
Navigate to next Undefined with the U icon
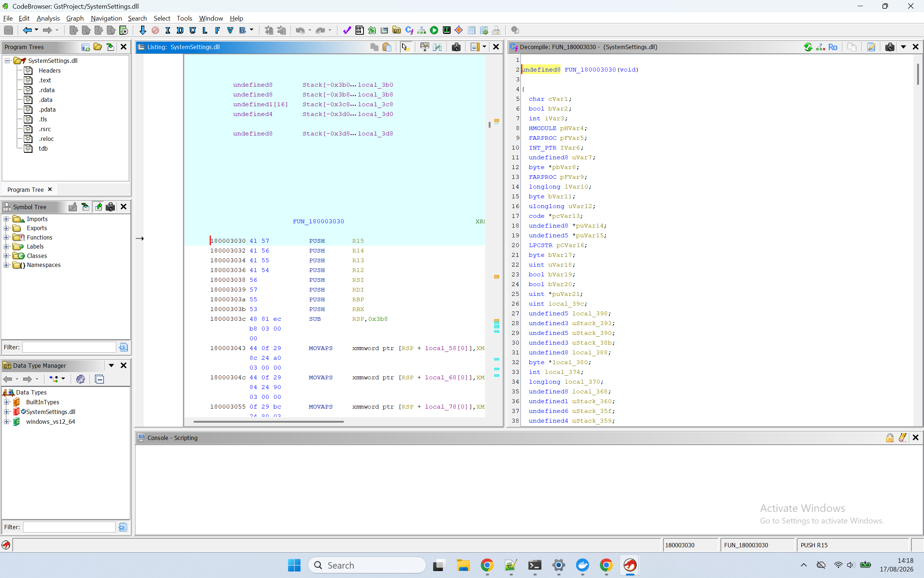point(192,30)
